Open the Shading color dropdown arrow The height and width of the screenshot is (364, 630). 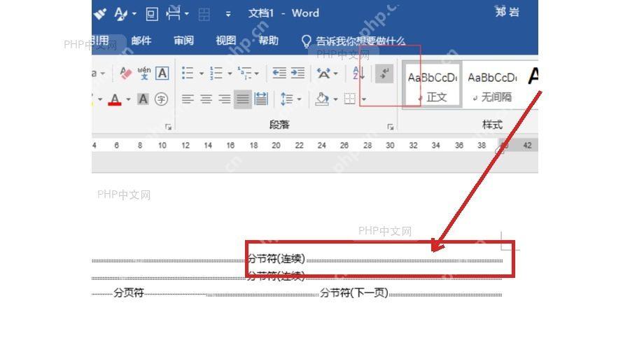(335, 99)
